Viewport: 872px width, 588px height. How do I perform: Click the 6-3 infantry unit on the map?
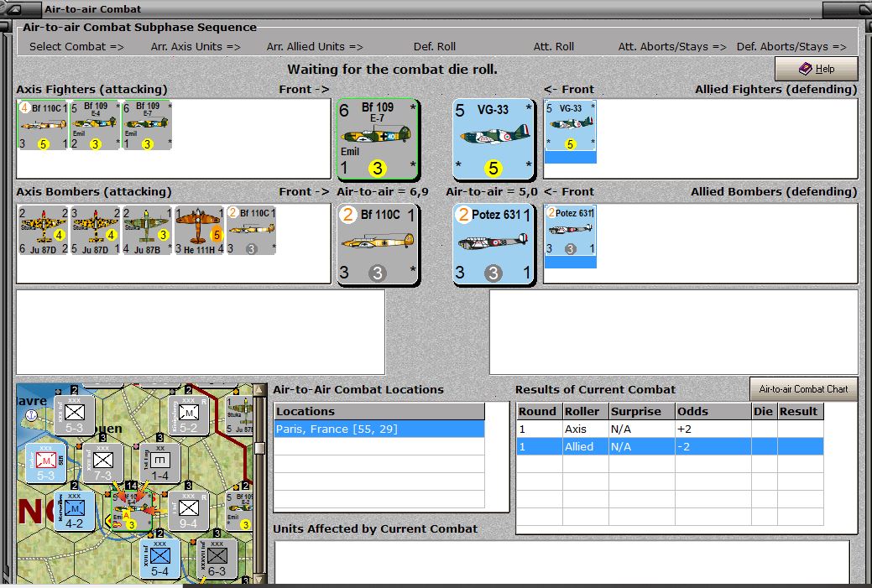[217, 559]
